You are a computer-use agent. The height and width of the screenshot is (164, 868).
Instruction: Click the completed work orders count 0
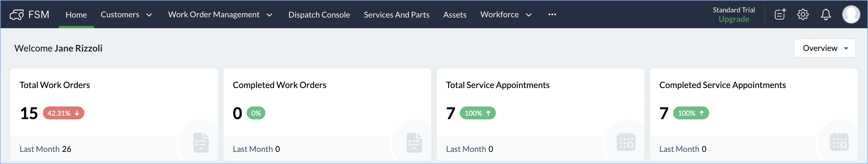pos(237,113)
